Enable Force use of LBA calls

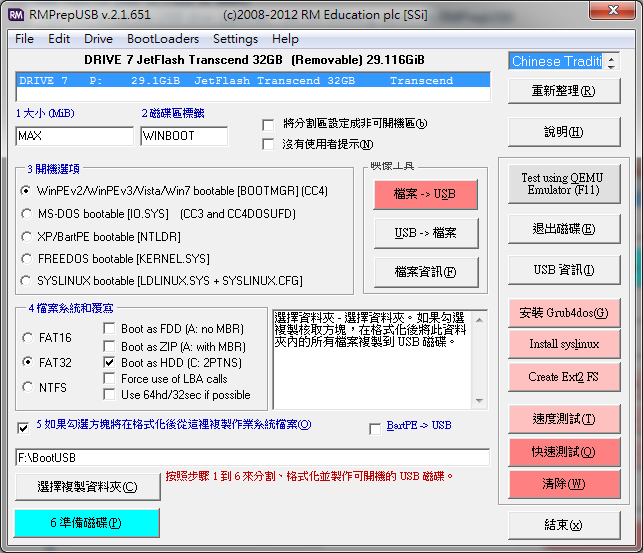coord(109,378)
